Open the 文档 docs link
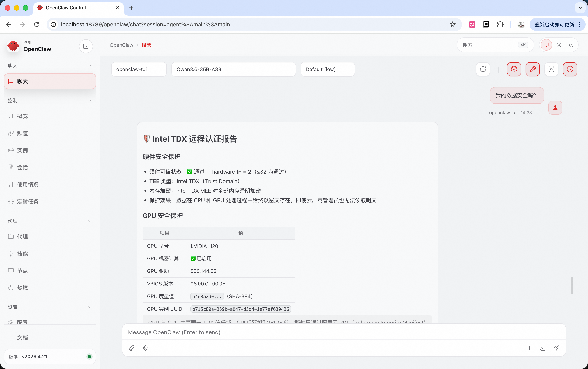The width and height of the screenshot is (588, 369). click(x=50, y=338)
